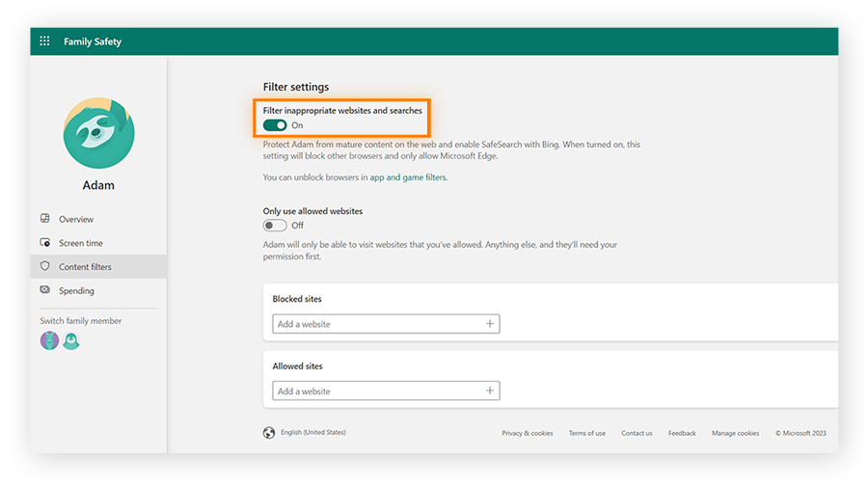Click the Allowed sites heading
Screen dimensions: 868x486
(297, 365)
